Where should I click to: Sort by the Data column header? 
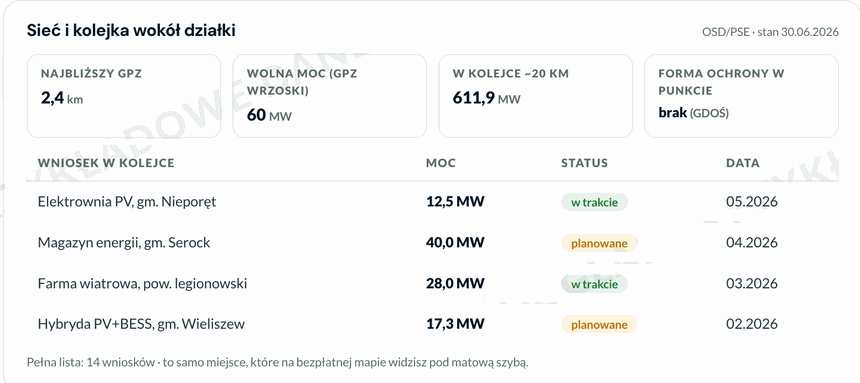(x=743, y=163)
